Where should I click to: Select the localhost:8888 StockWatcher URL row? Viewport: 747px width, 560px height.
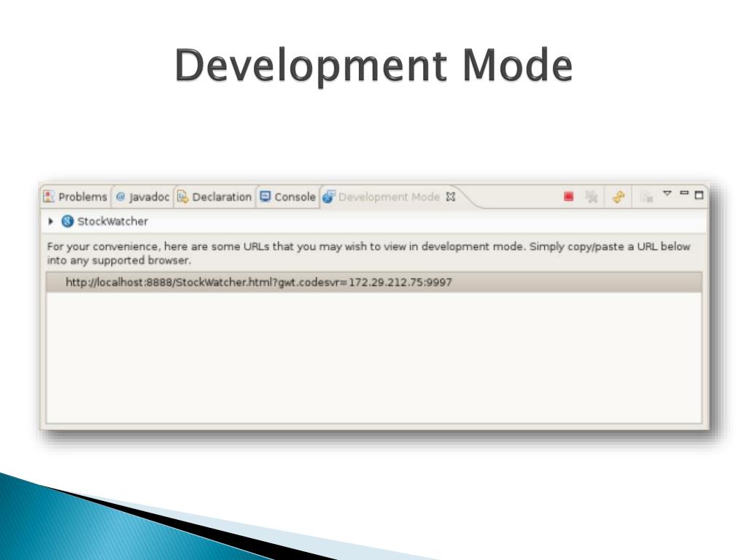(x=374, y=282)
